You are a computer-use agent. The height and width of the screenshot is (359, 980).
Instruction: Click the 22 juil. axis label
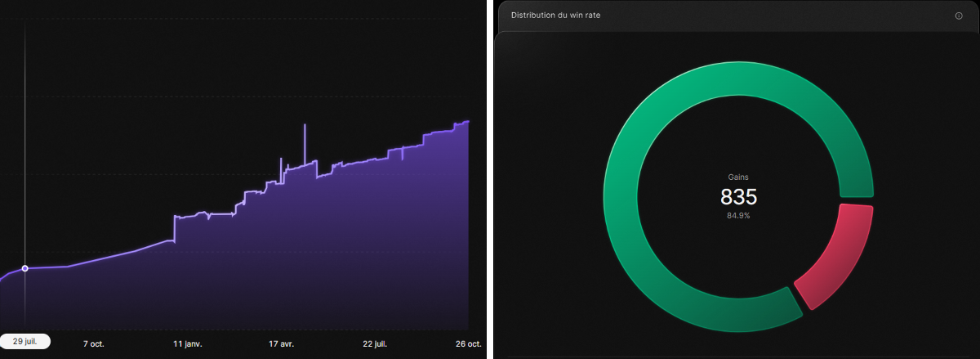point(375,343)
